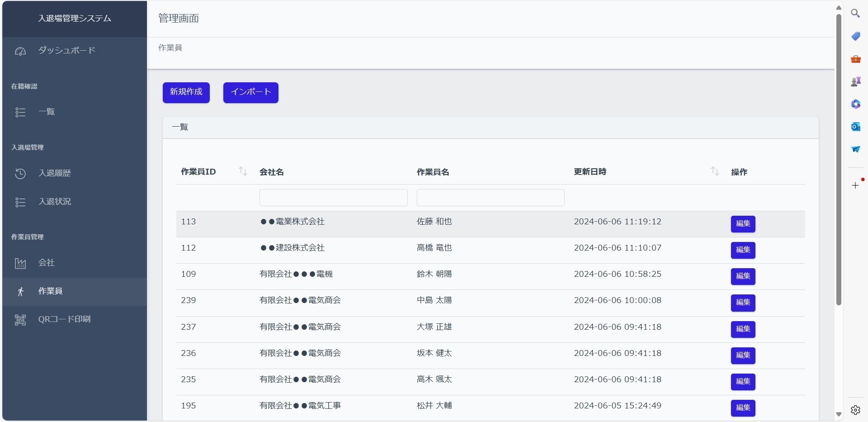Viewport: 868px width, 422px height.
Task: Open the red toolbox sidebar icon
Action: coord(855,59)
